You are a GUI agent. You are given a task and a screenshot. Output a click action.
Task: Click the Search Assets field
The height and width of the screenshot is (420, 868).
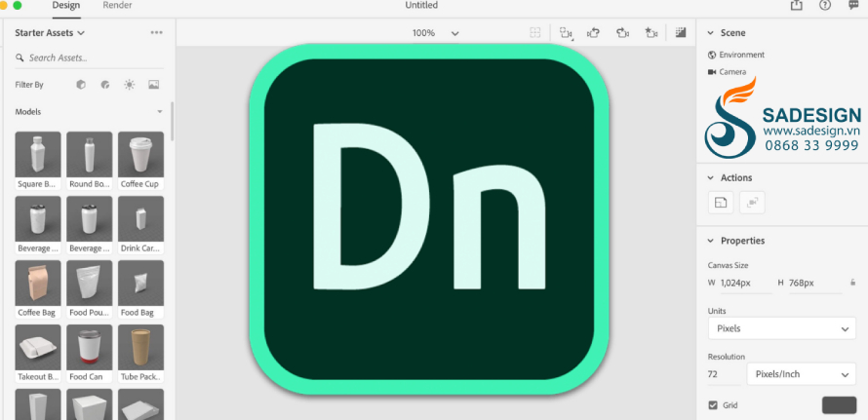tap(89, 57)
